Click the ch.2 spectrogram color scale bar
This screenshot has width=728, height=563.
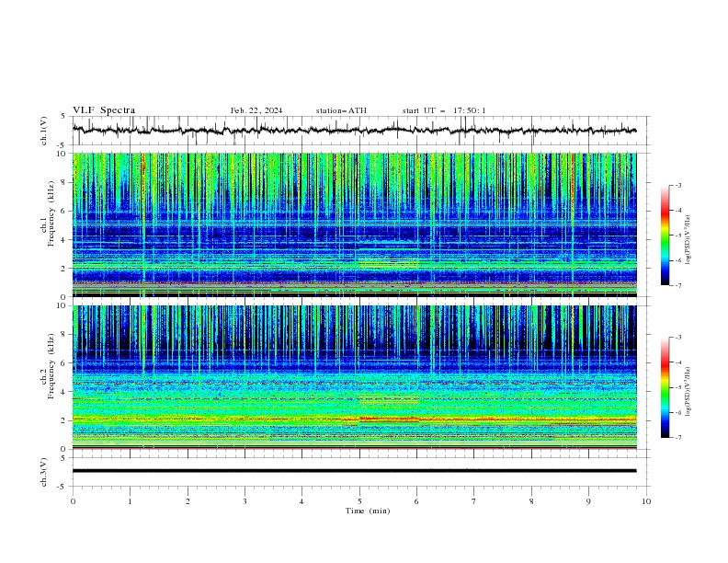[665, 387]
